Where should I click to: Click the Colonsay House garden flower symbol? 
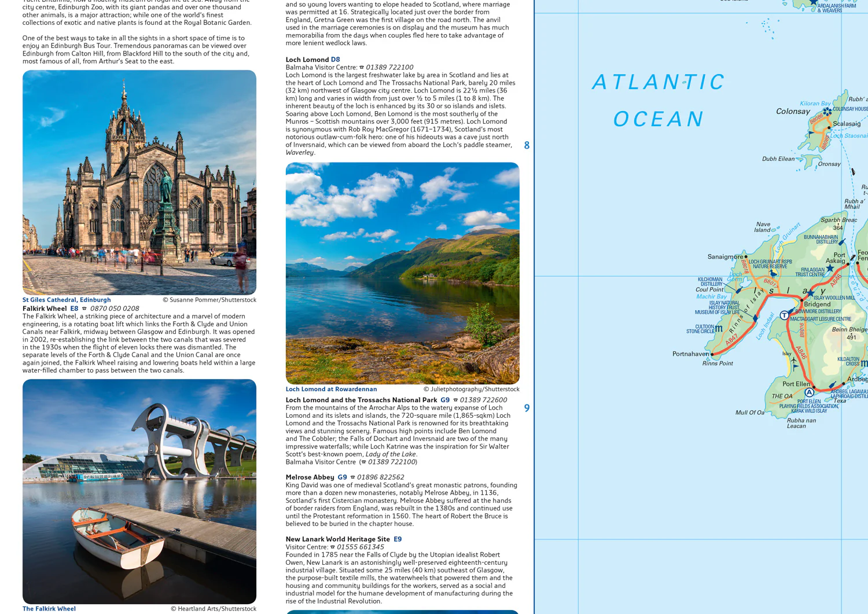click(827, 111)
